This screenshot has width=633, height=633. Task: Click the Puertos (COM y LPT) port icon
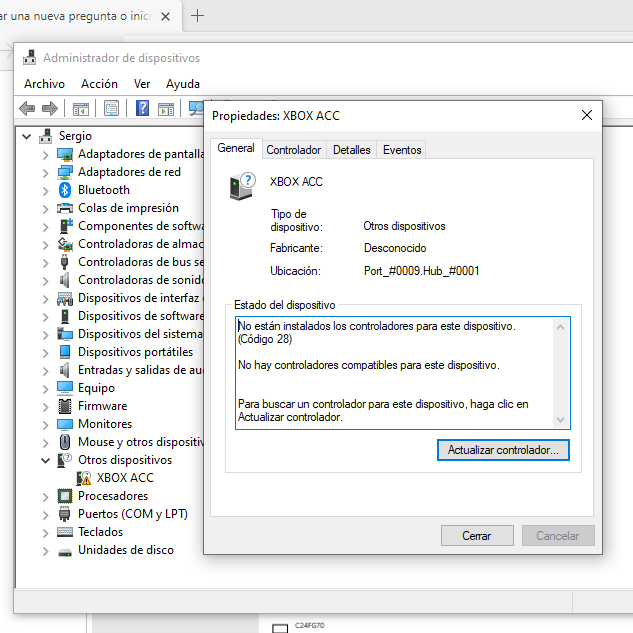coord(65,514)
